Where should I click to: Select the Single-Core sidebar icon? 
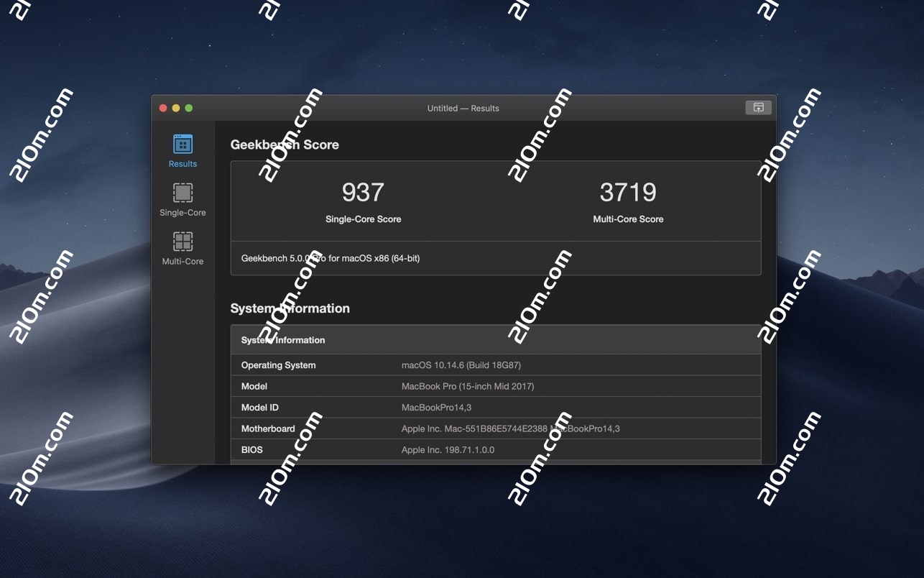(183, 193)
